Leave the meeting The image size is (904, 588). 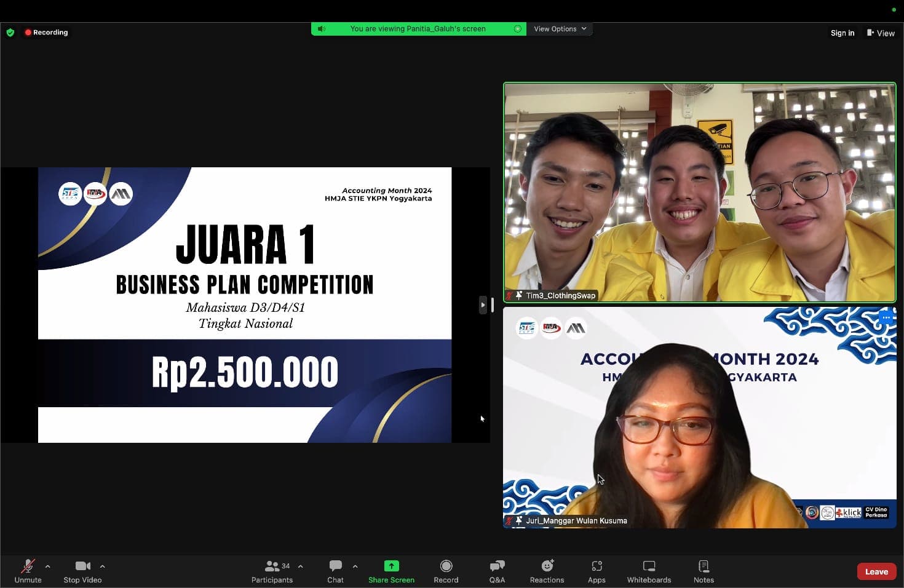(876, 571)
